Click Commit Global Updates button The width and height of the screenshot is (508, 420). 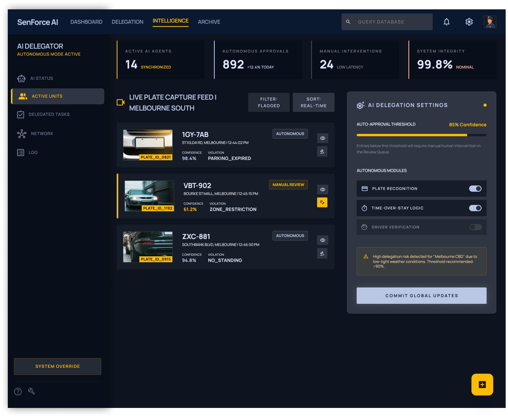(x=421, y=295)
